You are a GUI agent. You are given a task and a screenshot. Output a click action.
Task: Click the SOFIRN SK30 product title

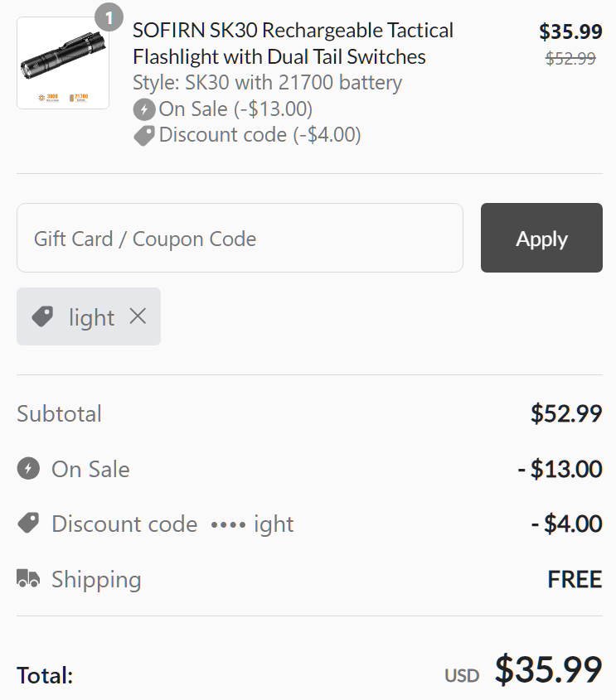point(293,44)
